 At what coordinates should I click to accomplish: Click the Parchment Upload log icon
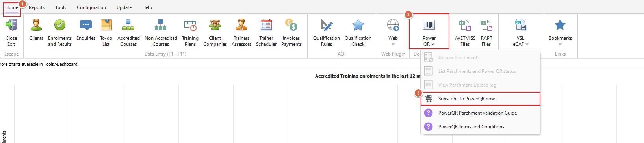(429, 85)
